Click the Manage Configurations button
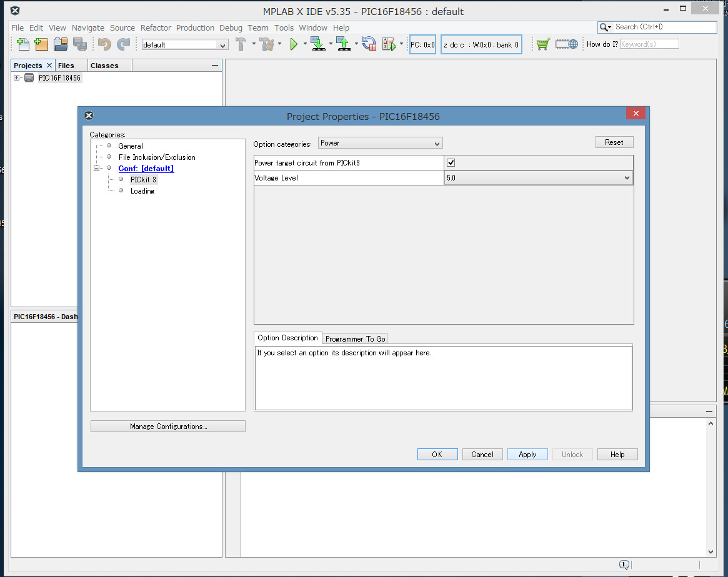This screenshot has width=728, height=577. 168,427
